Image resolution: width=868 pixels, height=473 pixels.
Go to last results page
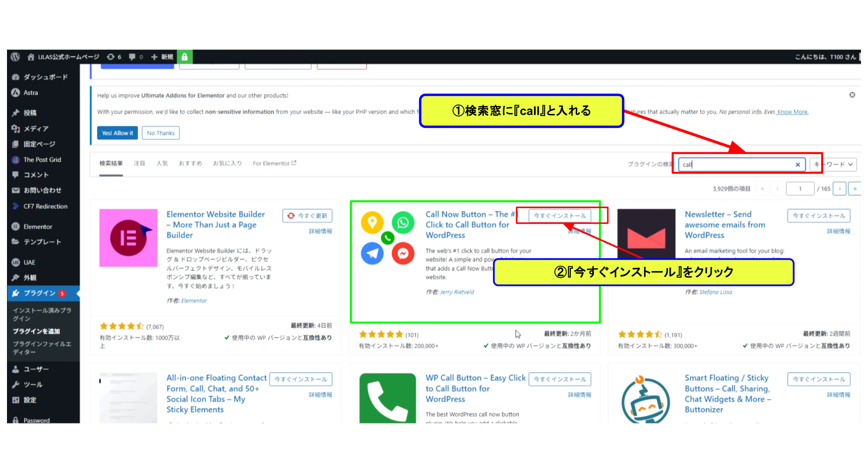pyautogui.click(x=854, y=189)
